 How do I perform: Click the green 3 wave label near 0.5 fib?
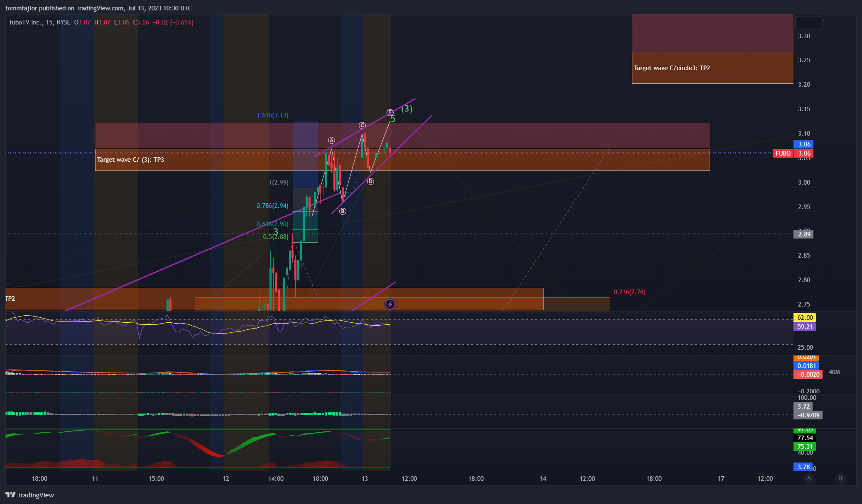(276, 231)
